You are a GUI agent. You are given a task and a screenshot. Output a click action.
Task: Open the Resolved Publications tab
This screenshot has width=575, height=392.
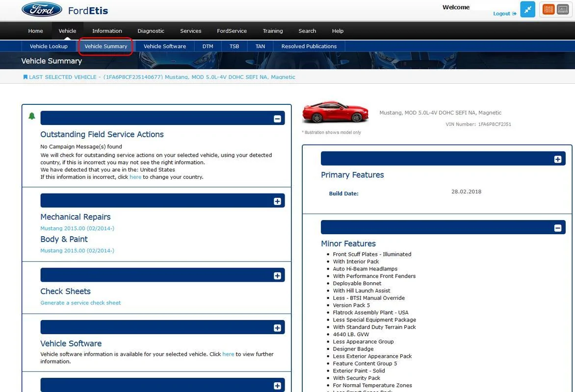[x=309, y=46]
